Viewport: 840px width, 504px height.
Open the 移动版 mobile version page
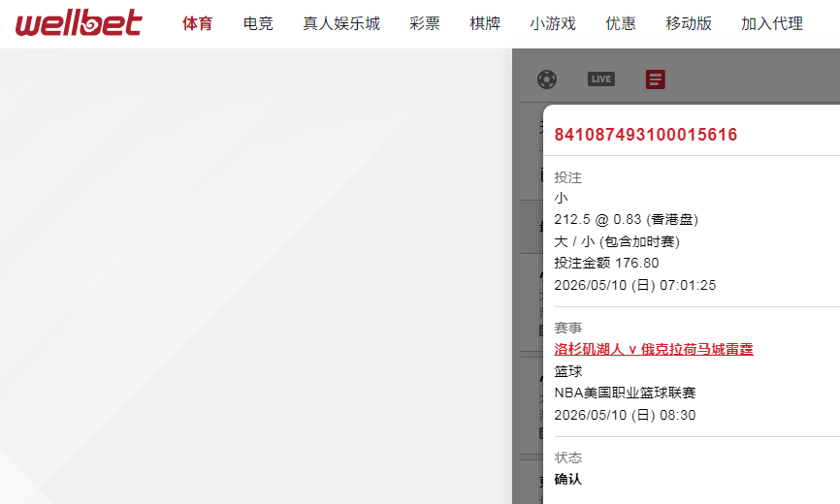[x=689, y=23]
